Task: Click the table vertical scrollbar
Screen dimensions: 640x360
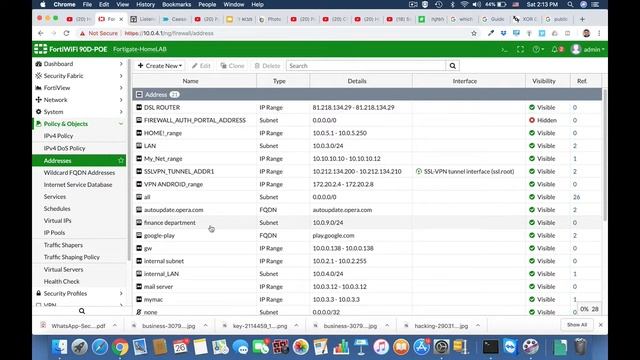Action: coord(604,155)
